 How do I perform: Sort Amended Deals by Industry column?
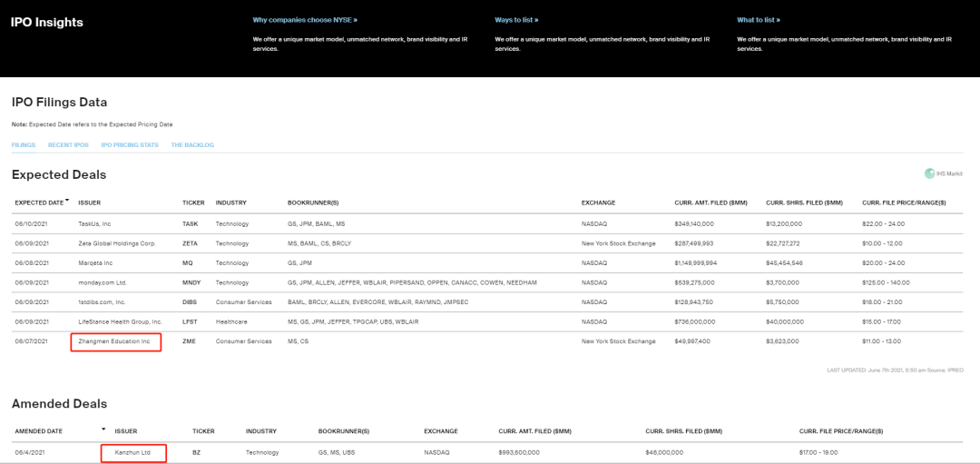pyautogui.click(x=261, y=430)
